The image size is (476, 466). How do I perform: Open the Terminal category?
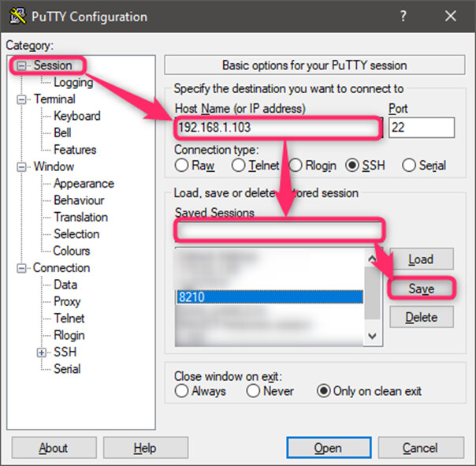[x=54, y=99]
